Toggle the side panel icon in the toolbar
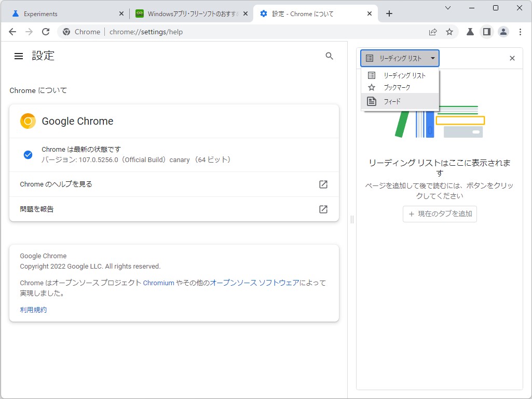 pos(486,32)
